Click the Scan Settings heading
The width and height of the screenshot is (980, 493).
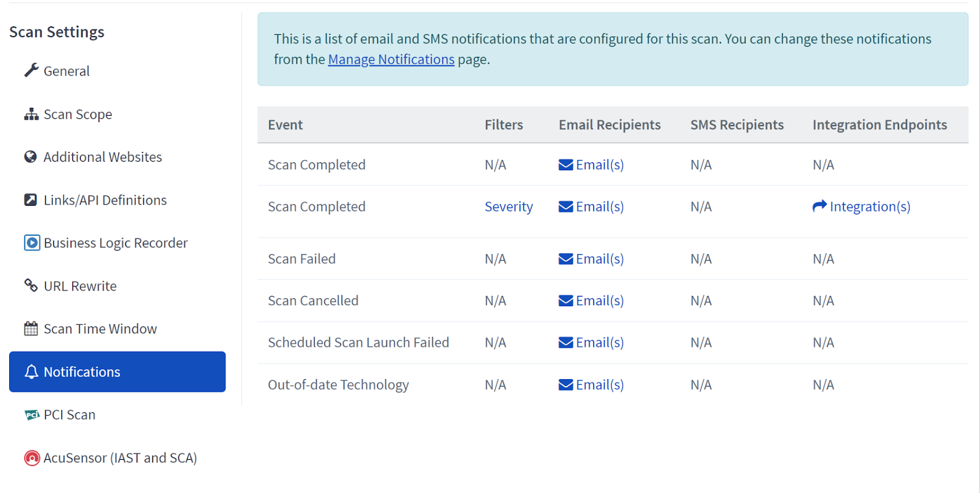(57, 32)
